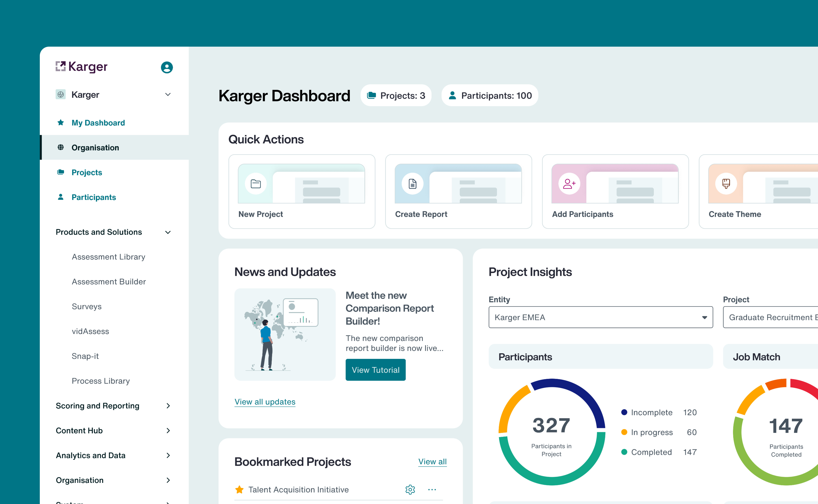Viewport: 818px width, 504px height.
Task: Click the My Dashboard star icon
Action: 61,123
